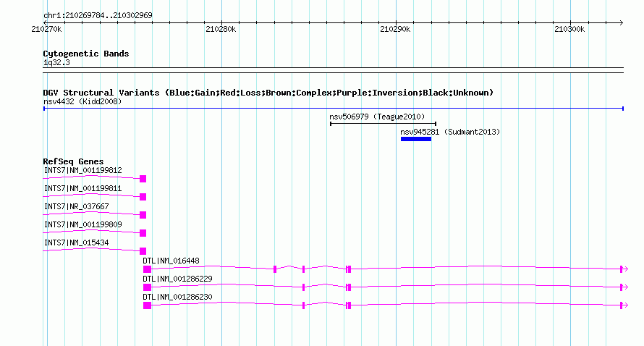The width and height of the screenshot is (644, 346).
Task: Click the Cytogenetic Bands track title
Action: (86, 54)
